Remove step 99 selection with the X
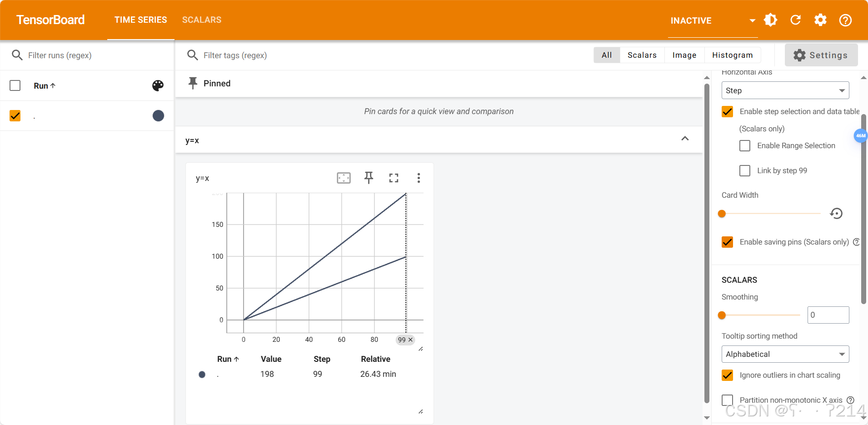868x425 pixels. pos(410,340)
